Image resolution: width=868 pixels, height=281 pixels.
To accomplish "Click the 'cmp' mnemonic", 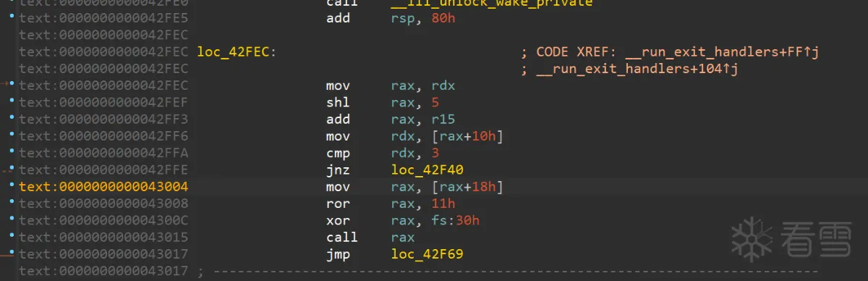I will (338, 154).
